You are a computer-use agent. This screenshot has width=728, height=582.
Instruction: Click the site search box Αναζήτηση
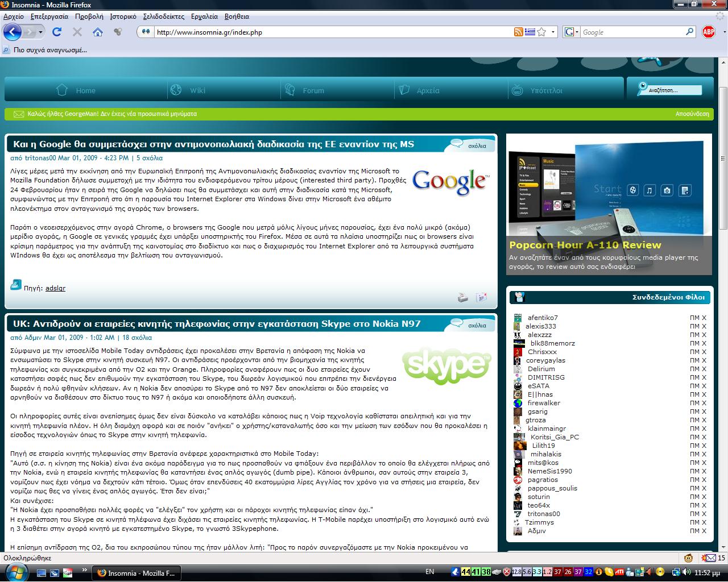click(675, 90)
